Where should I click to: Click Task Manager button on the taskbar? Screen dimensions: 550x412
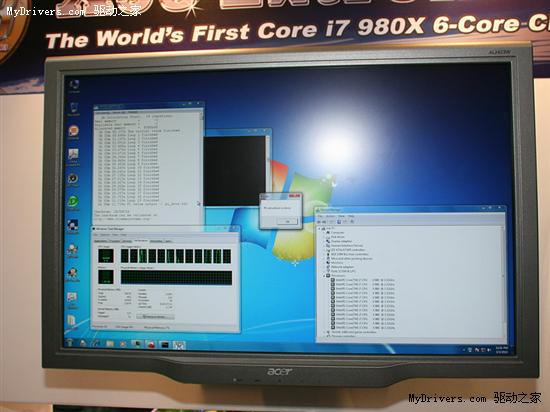point(137,344)
